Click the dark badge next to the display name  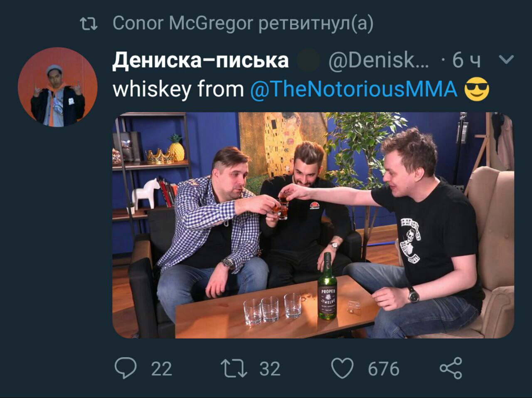pos(309,60)
